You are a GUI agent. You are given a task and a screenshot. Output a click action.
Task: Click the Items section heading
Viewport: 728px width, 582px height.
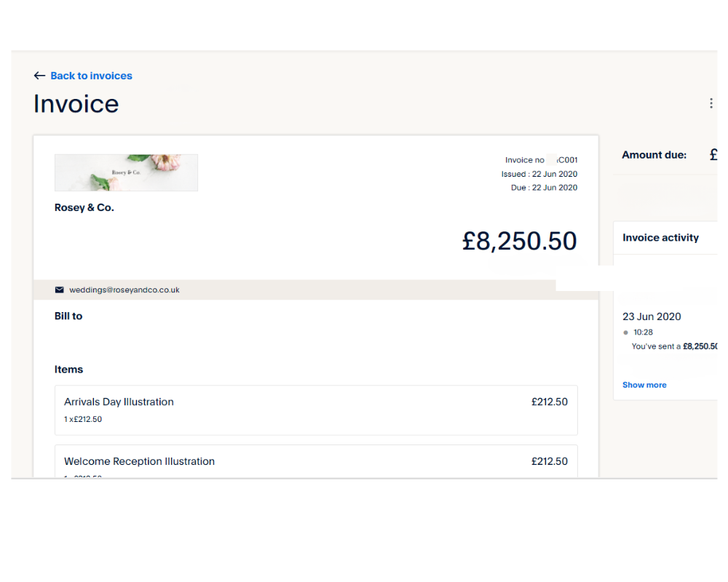pyautogui.click(x=68, y=370)
